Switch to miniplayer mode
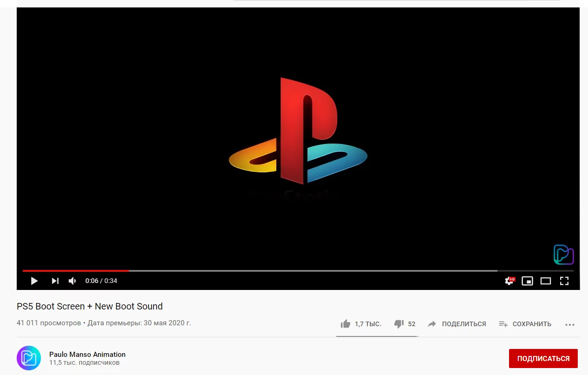Viewport: 588px width, 375px height. 527,281
